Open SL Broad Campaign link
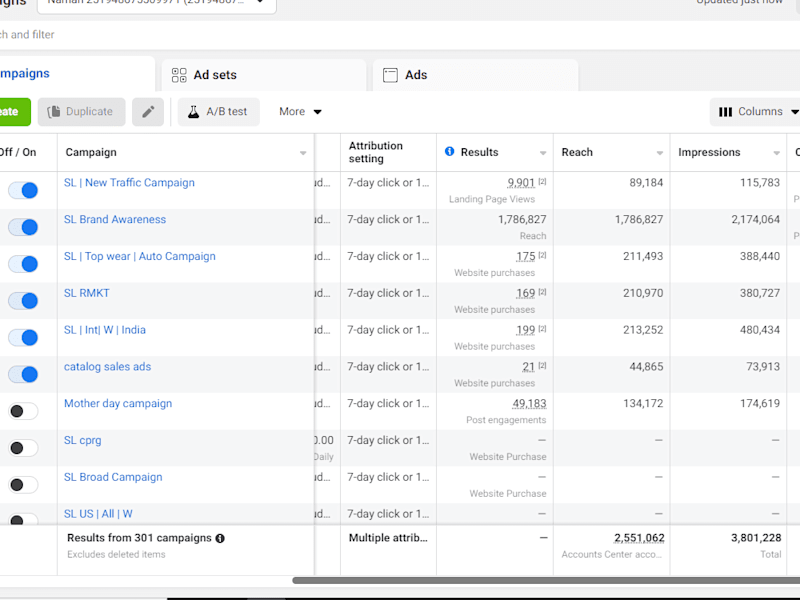Screen dimensions: 800x600 point(113,477)
